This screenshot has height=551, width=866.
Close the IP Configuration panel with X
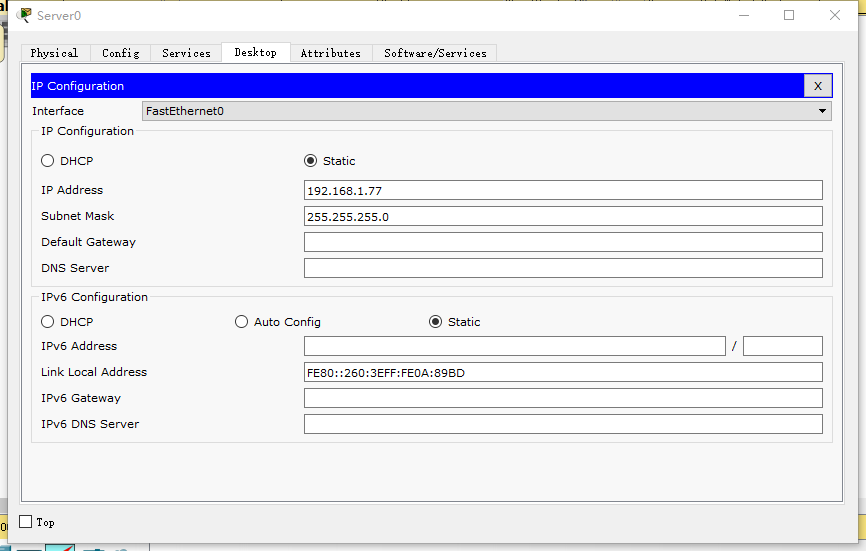click(818, 86)
